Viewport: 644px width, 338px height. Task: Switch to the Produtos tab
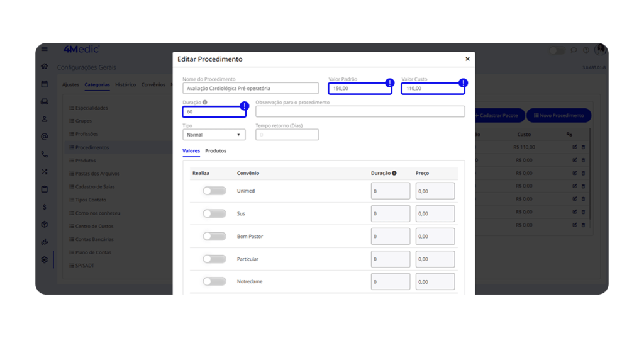pyautogui.click(x=216, y=151)
